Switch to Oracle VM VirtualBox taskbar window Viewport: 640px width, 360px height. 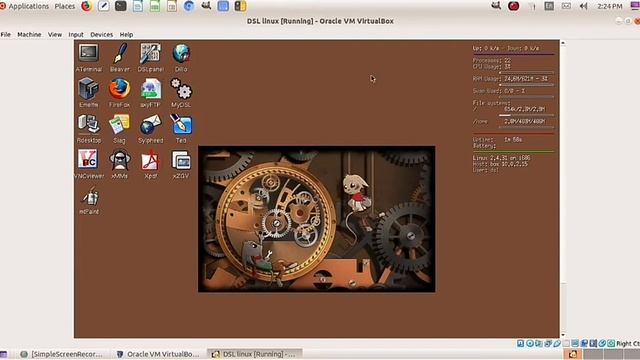(x=158, y=354)
